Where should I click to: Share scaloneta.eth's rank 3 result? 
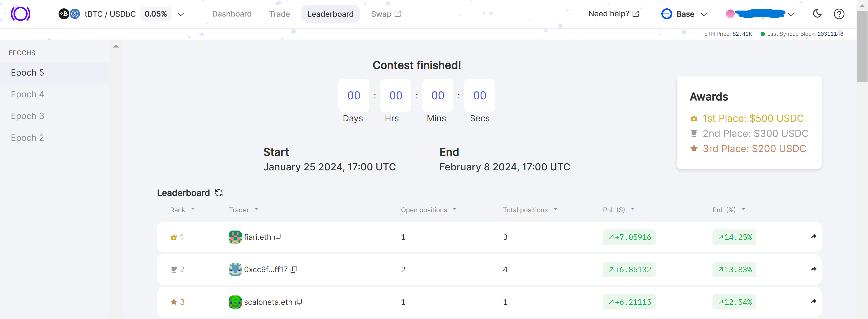(814, 301)
